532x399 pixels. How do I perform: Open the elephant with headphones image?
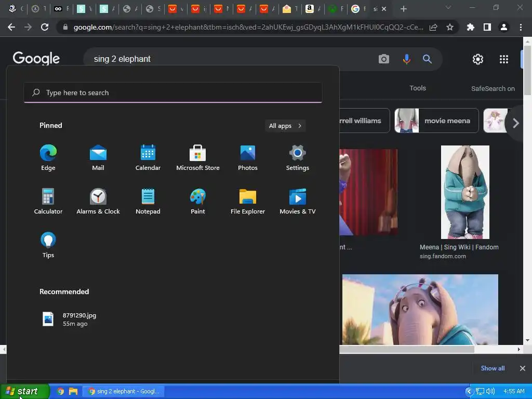(x=420, y=310)
